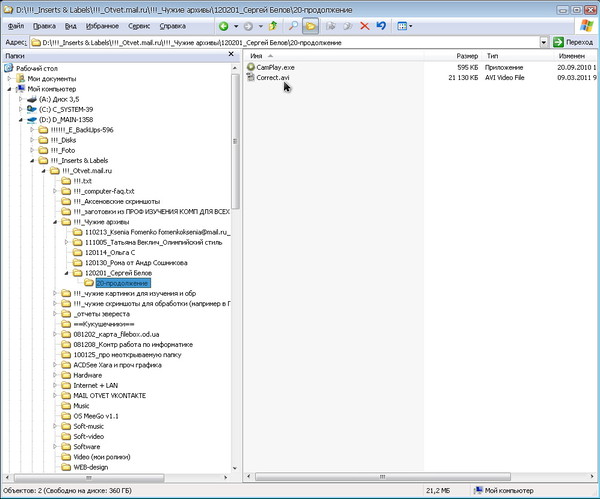Image resolution: width=600 pixels, height=499 pixels.
Task: Open the Избранное menu
Action: [x=102, y=26]
